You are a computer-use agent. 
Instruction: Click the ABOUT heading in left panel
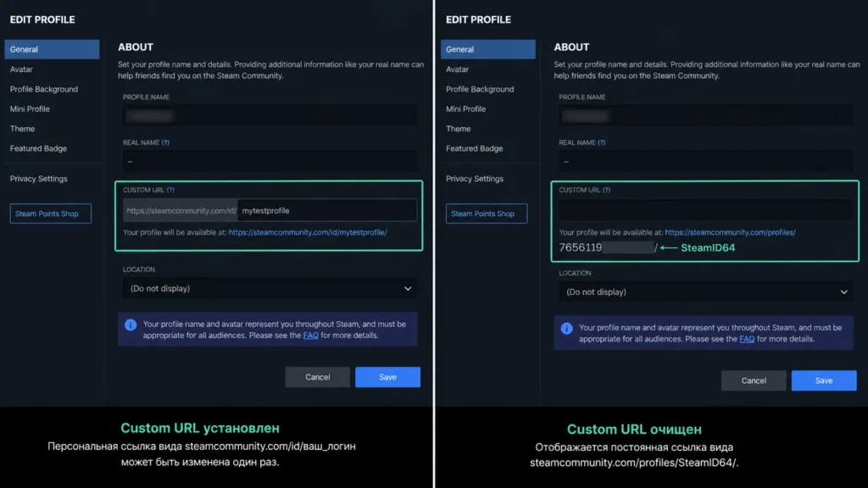pyautogui.click(x=136, y=47)
